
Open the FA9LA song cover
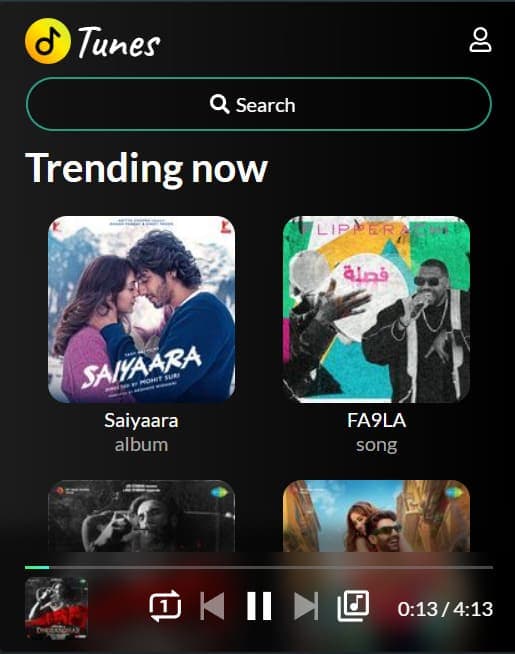point(376,309)
